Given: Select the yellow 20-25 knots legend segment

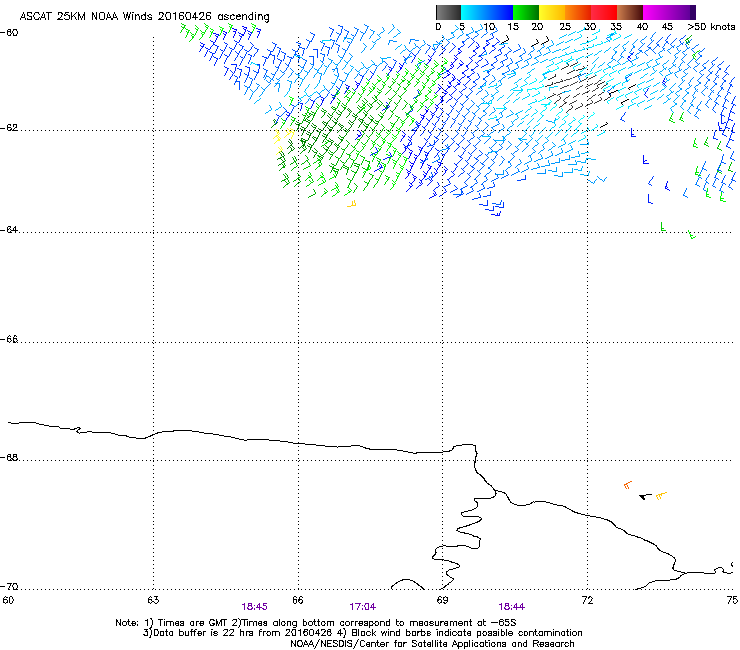Looking at the screenshot, I should click(x=552, y=12).
